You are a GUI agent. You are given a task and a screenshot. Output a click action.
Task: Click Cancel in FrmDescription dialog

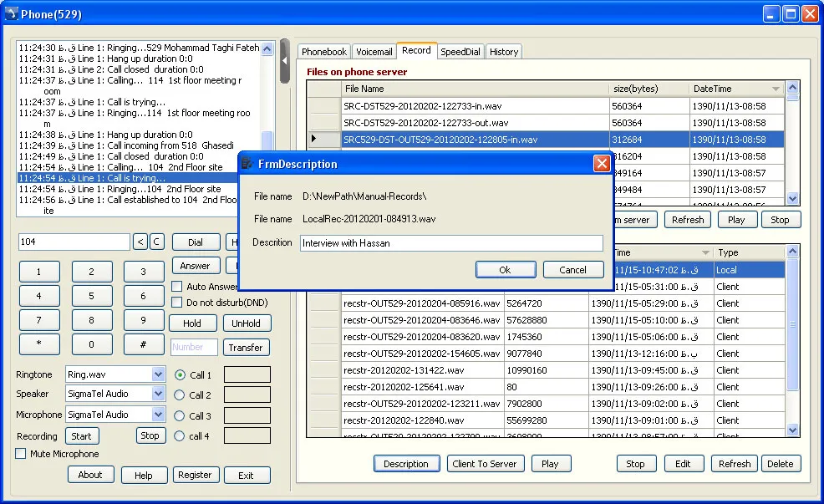coord(572,270)
